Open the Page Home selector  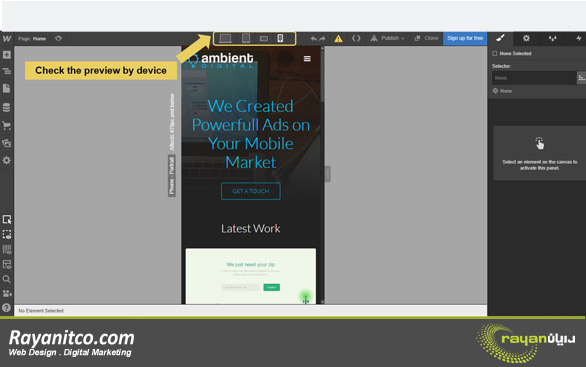tap(32, 38)
